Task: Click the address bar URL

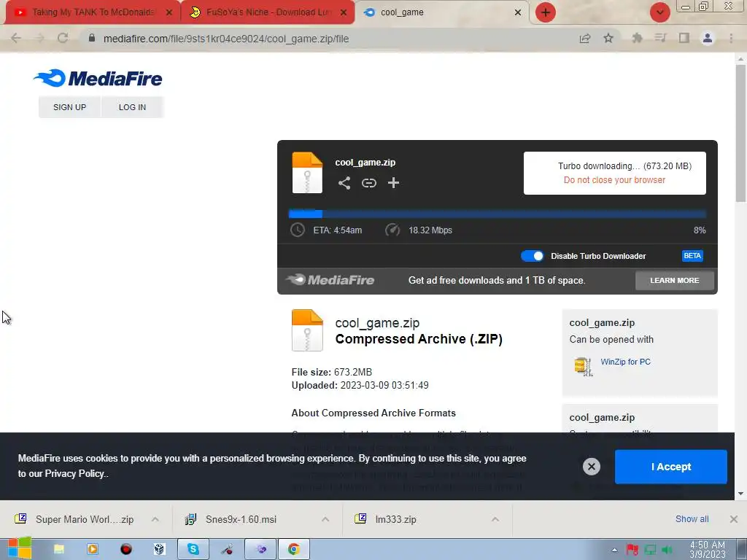Action: point(226,39)
